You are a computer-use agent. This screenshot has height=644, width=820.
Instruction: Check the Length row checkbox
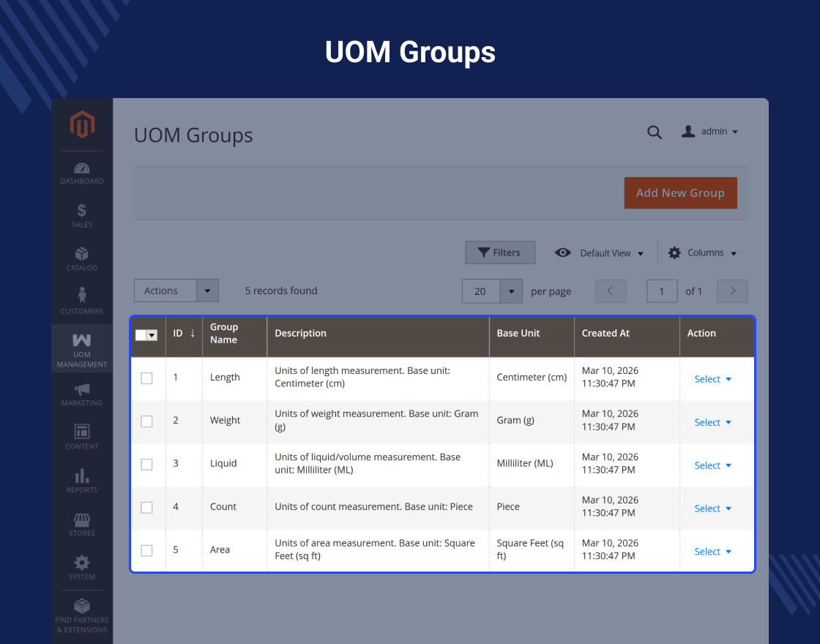(x=147, y=378)
